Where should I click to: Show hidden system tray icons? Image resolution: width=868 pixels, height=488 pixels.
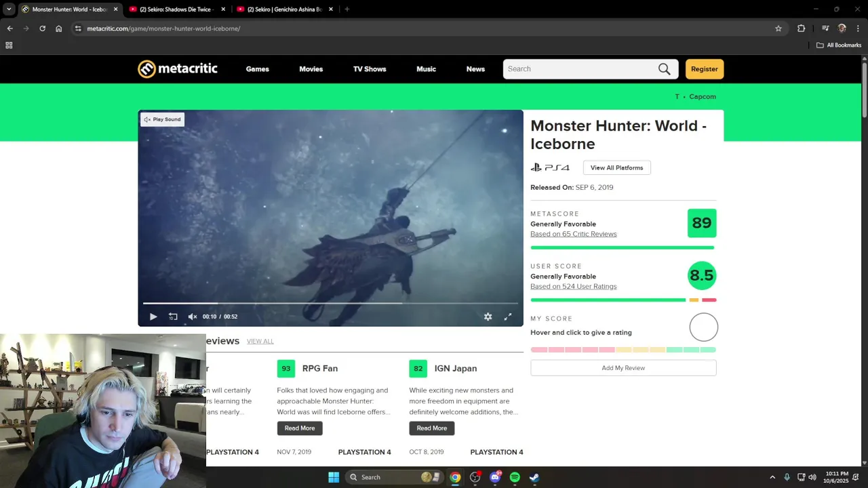point(772,477)
